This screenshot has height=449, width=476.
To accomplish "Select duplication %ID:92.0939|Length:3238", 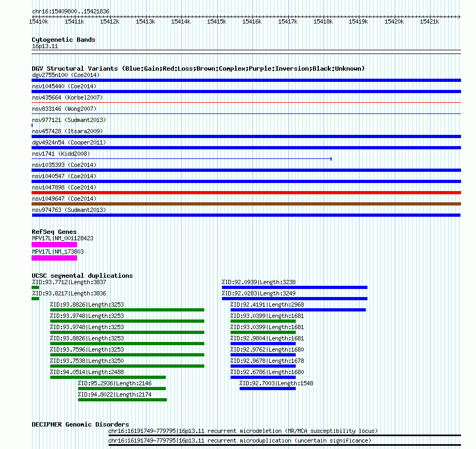I will tap(295, 287).
